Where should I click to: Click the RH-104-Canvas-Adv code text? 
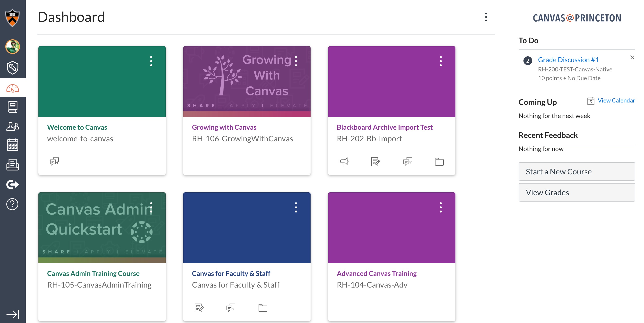coord(372,285)
